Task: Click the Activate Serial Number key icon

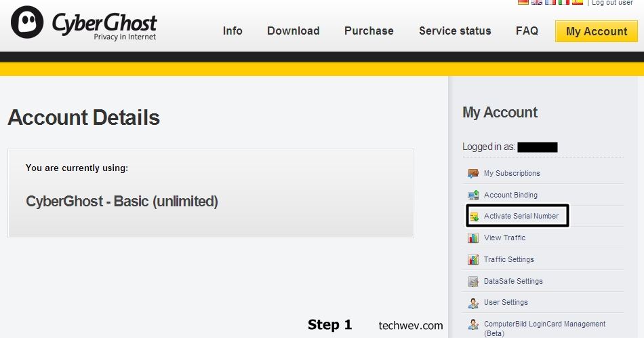Action: (474, 217)
